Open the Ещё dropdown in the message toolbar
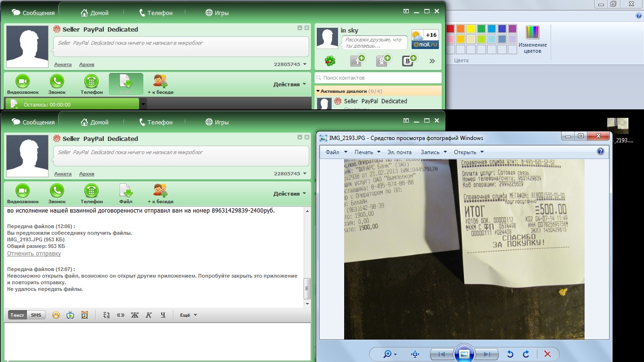Screen dimensions: 644x362 coord(189,315)
